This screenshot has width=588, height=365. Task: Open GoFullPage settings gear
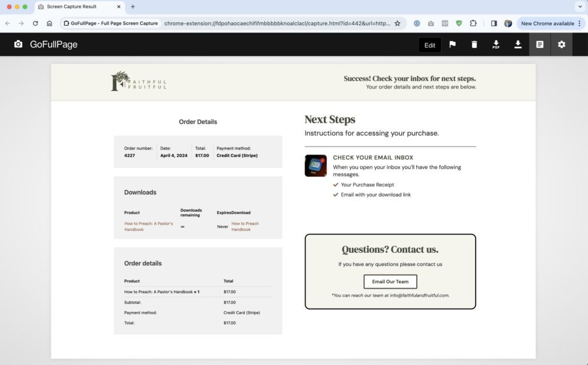point(561,44)
